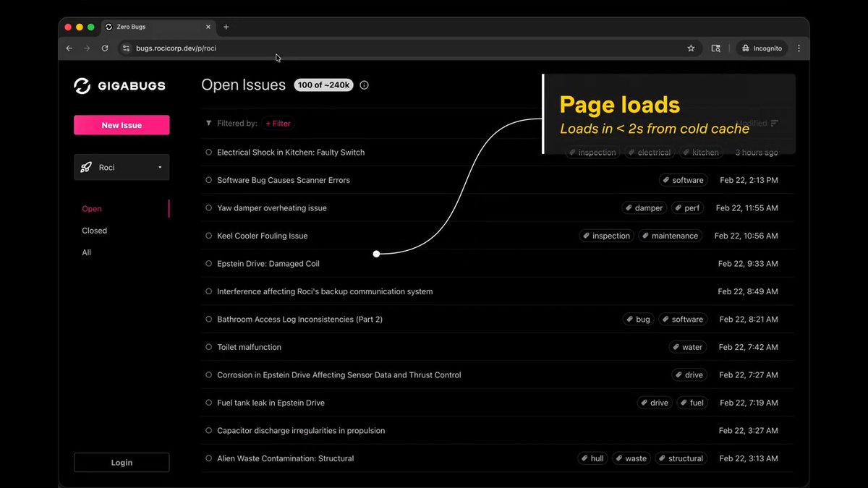
Task: Click the hull tag
Action: [592, 458]
